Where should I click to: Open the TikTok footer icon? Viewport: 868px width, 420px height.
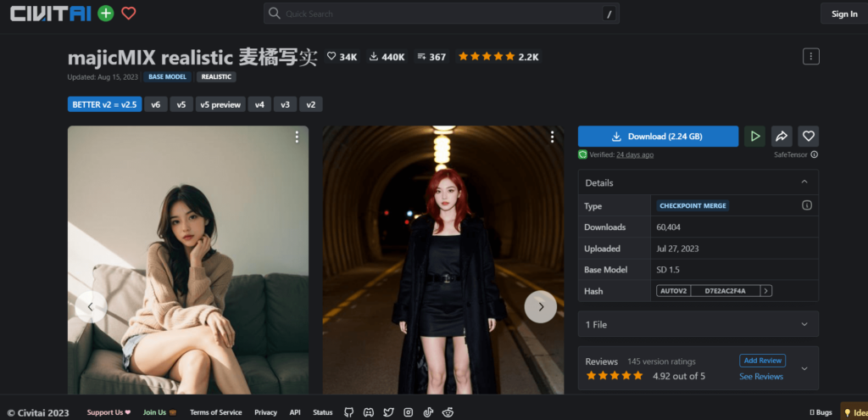(x=428, y=412)
